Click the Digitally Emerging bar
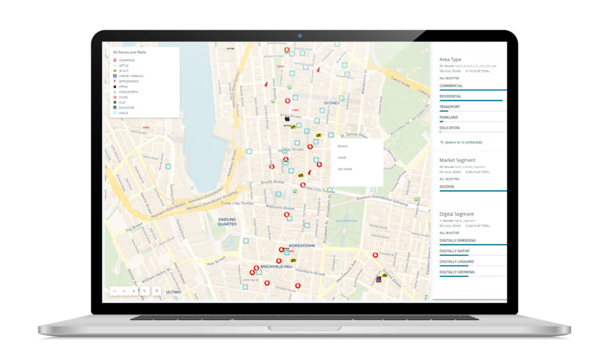The image size is (607, 364). pos(472,244)
